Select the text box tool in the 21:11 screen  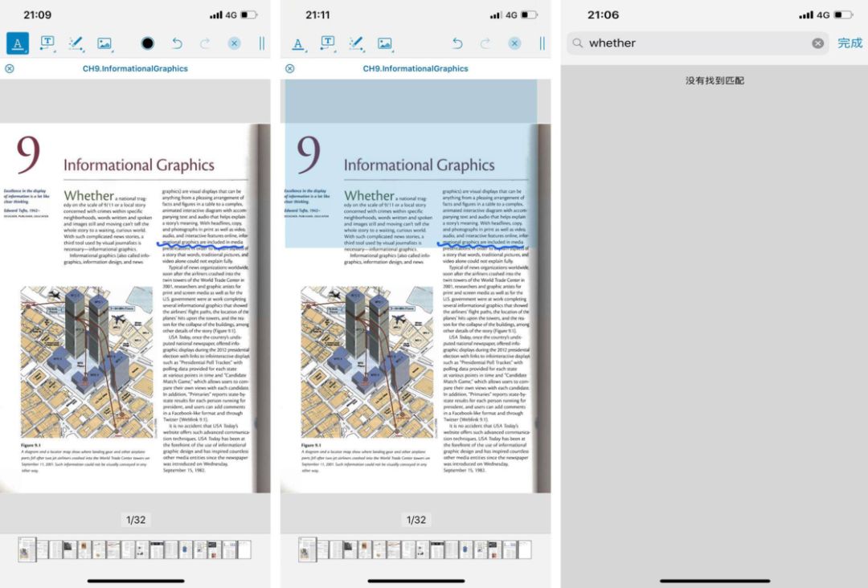click(x=328, y=43)
